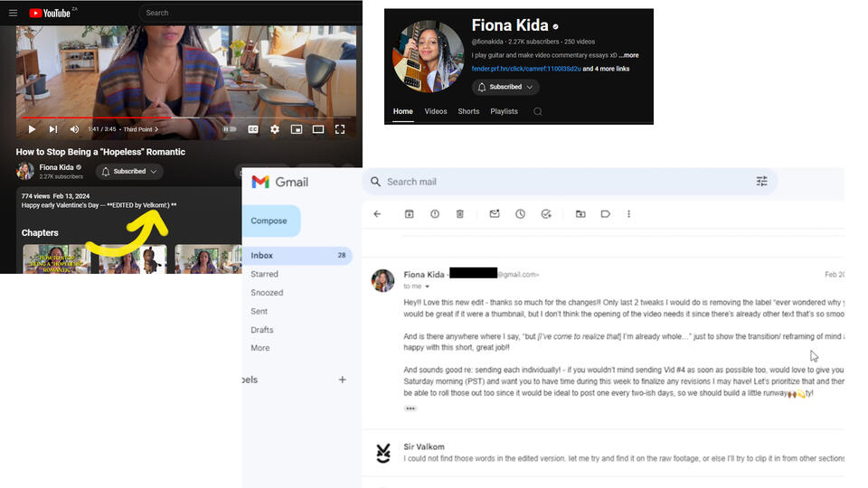The height and width of the screenshot is (488, 868).
Task: Select third chapter thumbnail in Chapters
Action: pos(208,259)
